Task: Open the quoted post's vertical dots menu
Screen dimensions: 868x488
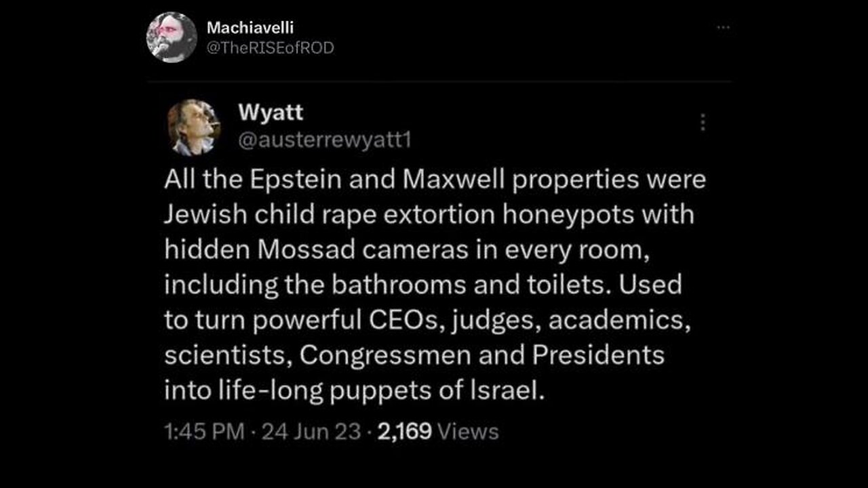Action: pyautogui.click(x=703, y=122)
